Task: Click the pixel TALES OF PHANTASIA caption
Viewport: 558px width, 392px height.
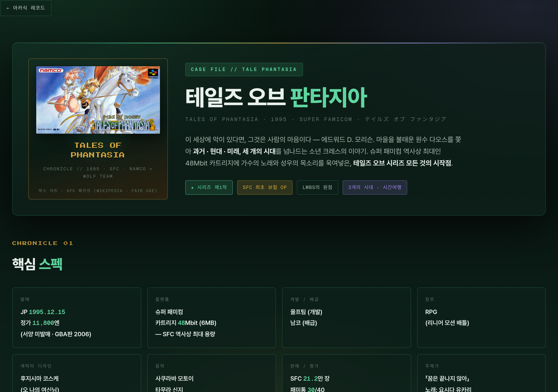Action: tap(98, 150)
